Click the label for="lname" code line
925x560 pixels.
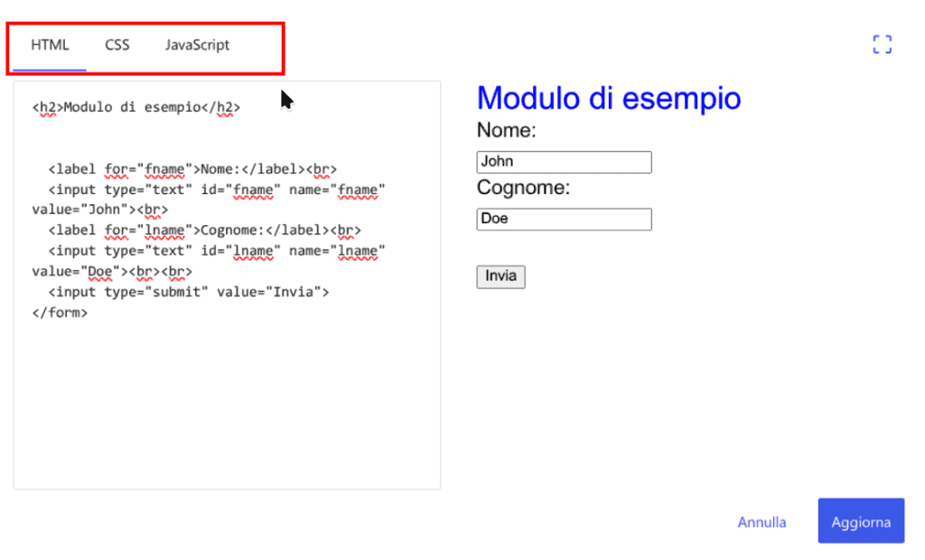coord(204,230)
